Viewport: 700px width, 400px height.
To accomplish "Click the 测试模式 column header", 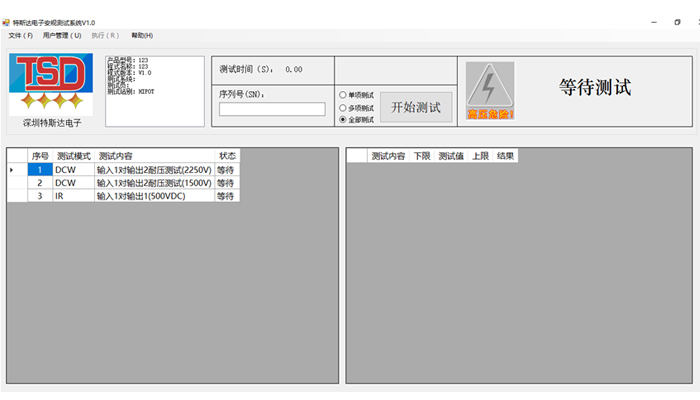I will point(73,156).
